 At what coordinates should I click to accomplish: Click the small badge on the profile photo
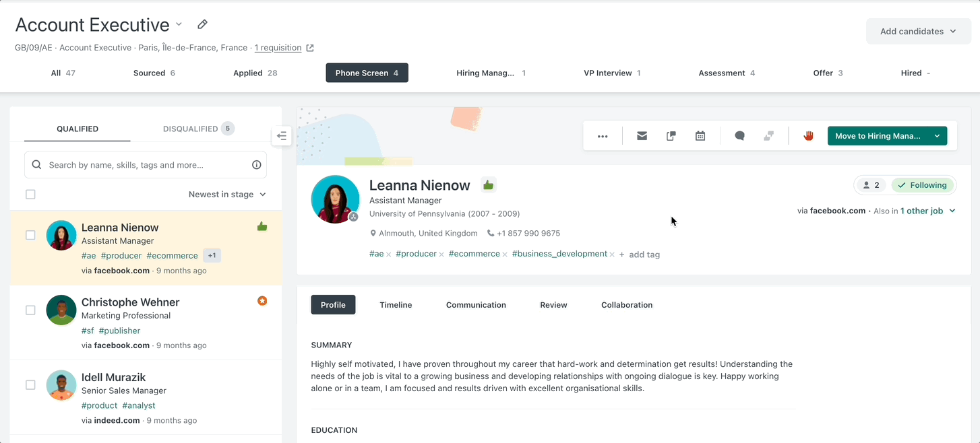click(x=353, y=217)
